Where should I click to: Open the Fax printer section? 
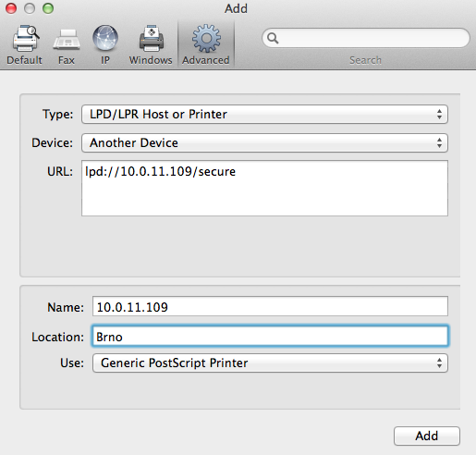click(x=67, y=40)
